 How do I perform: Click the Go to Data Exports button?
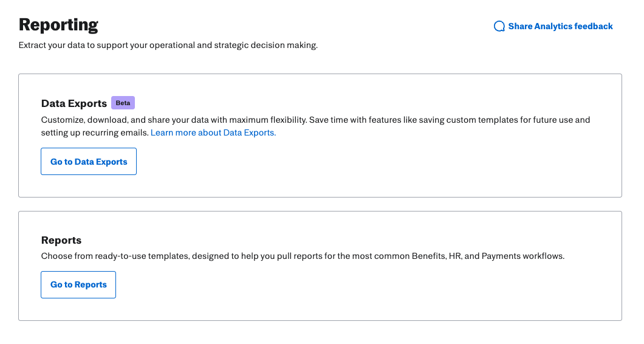tap(89, 162)
